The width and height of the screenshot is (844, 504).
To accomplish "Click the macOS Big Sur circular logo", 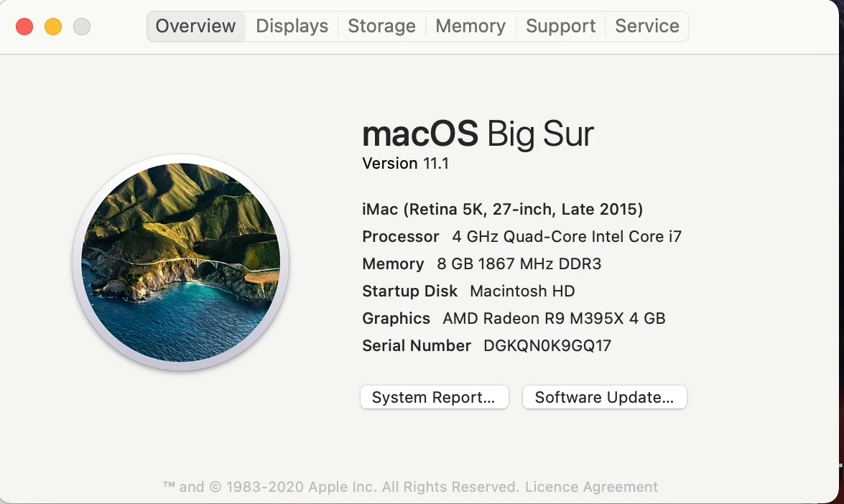I will 181,263.
